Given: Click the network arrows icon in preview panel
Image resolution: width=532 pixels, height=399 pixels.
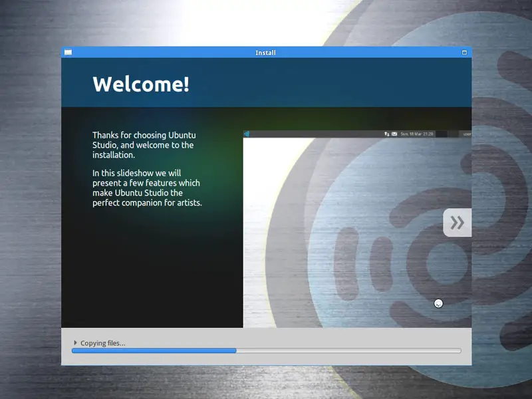Looking at the screenshot, I should tap(387, 134).
